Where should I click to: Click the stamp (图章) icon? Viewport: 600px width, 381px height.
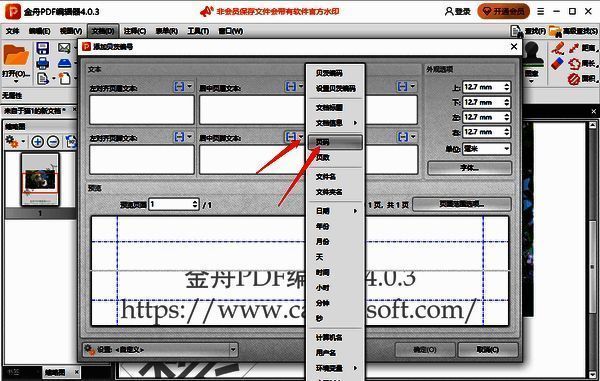tap(532, 55)
